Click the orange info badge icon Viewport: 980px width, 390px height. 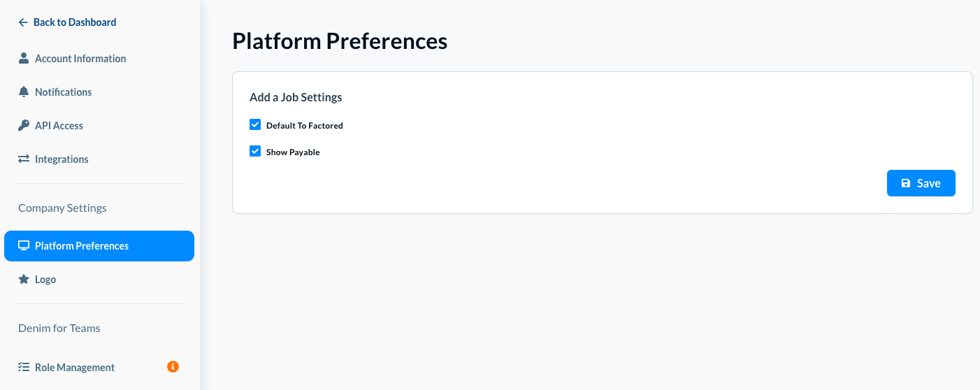pos(173,366)
